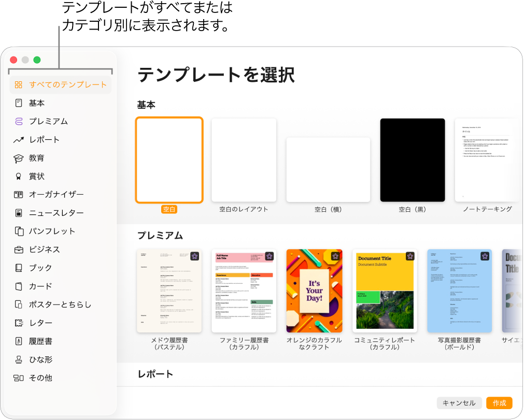Select the 賞状 category icon
Image resolution: width=524 pixels, height=420 pixels.
click(x=19, y=176)
